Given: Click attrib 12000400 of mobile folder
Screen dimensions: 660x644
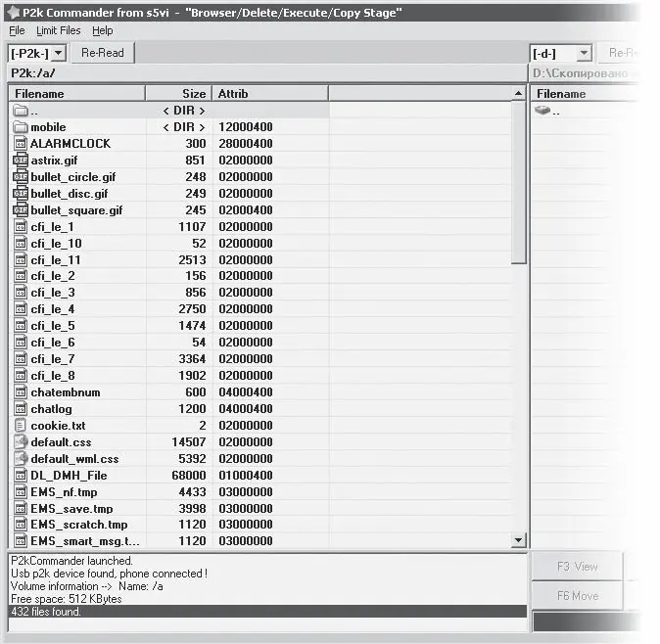Looking at the screenshot, I should (x=246, y=127).
